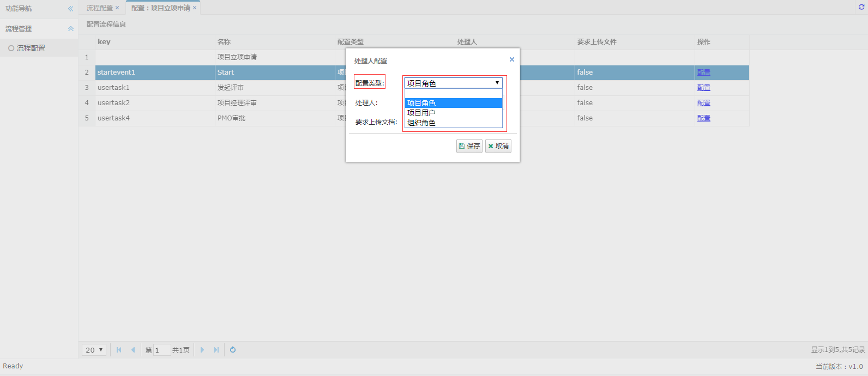
Task: Open the 流程配置 tree item
Action: pos(31,48)
